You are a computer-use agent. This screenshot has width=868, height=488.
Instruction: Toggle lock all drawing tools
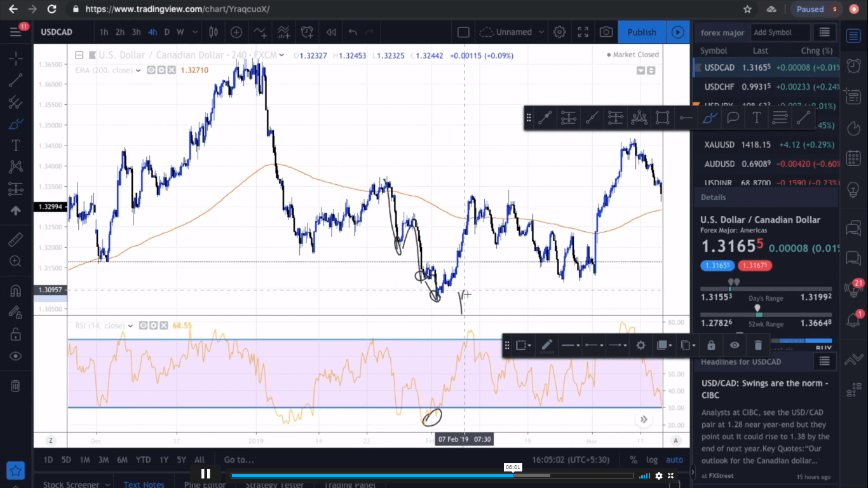(16, 334)
